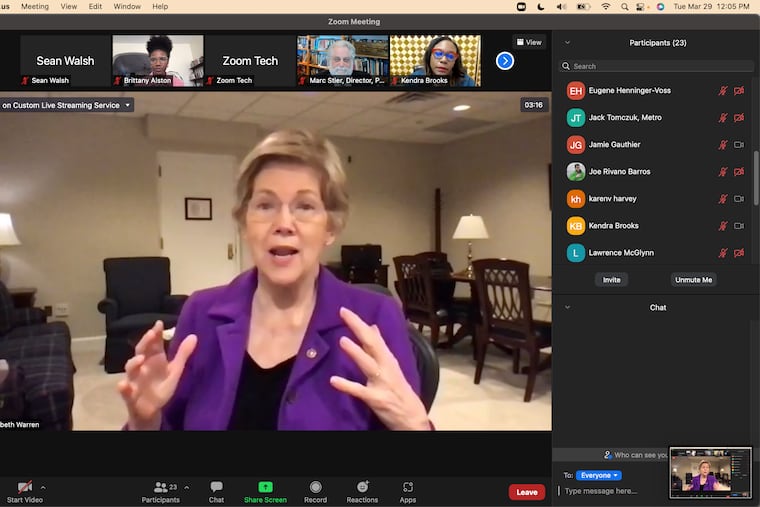Click the Participants icon in toolbar
760x507 pixels.
click(160, 487)
